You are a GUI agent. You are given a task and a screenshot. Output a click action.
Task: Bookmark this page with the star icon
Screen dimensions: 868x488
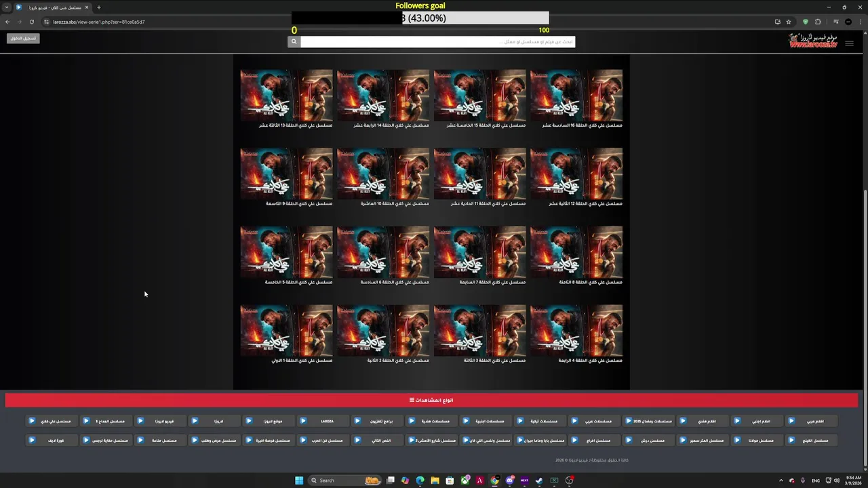789,22
